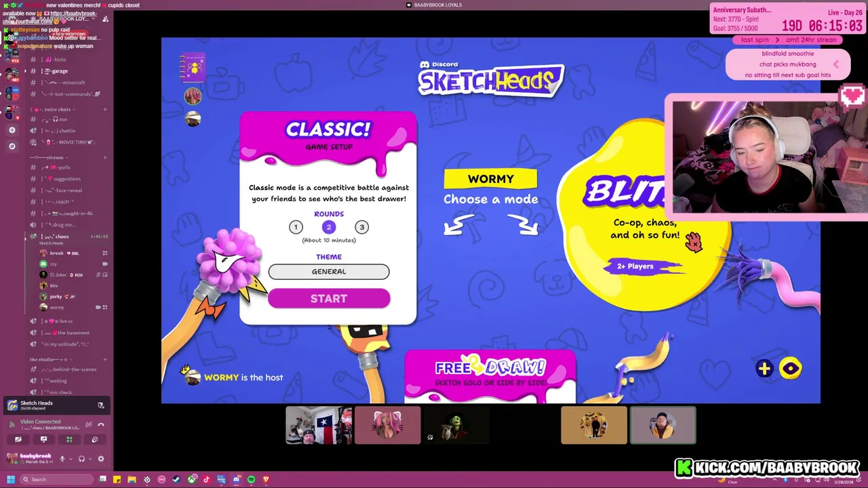Viewport: 868px width, 488px height.
Task: Click the pink-haired participant thumbnail
Action: point(388,425)
